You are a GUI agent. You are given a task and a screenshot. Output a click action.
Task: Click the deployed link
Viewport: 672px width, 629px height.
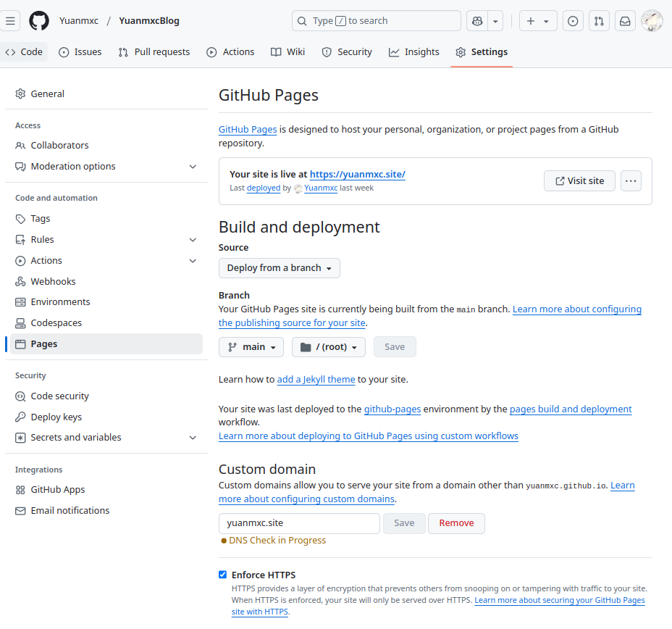(264, 188)
